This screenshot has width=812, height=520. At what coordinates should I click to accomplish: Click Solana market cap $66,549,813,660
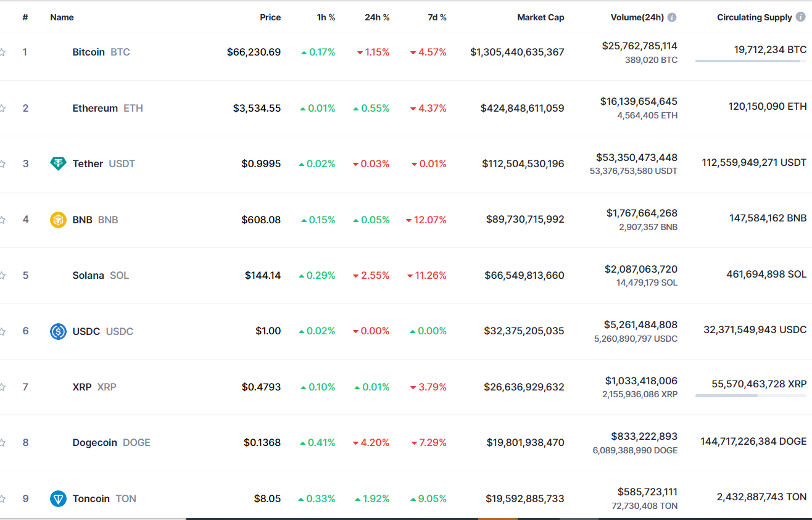tap(524, 275)
